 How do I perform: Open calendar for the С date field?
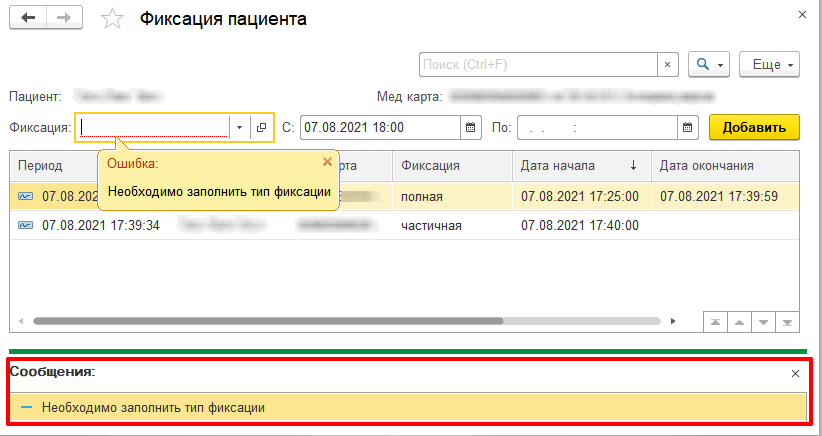pos(469,127)
